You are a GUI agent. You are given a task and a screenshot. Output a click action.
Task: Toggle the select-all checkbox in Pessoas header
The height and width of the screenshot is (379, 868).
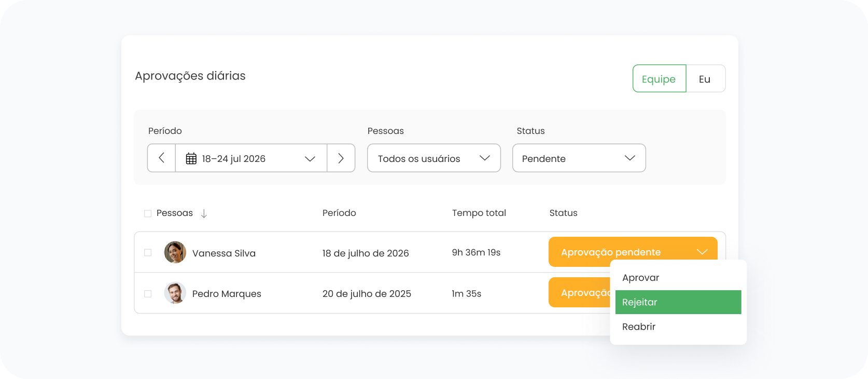pos(148,213)
